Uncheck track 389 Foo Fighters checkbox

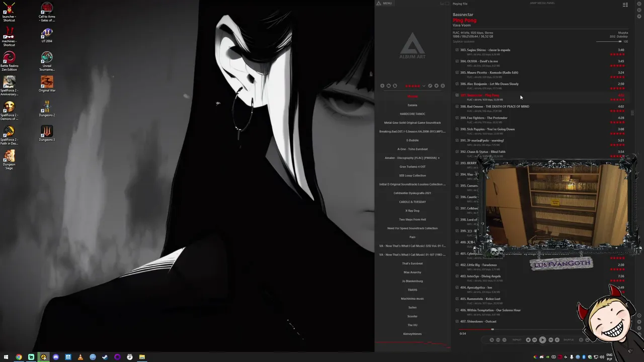click(457, 118)
